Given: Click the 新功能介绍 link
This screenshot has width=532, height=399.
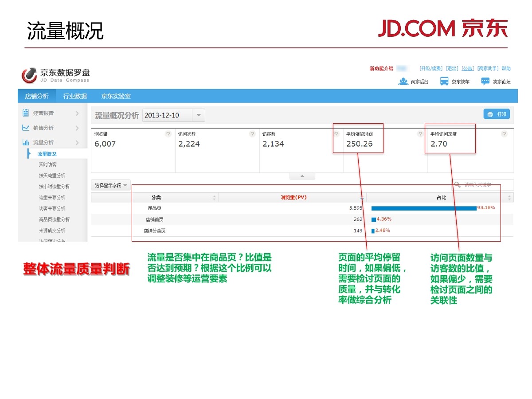Looking at the screenshot, I should pos(381,68).
